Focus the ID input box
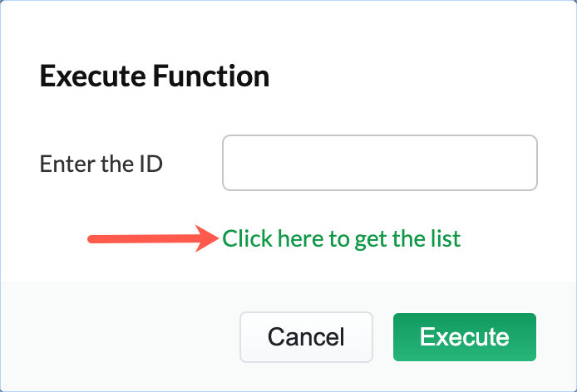577x392 pixels. 380,163
